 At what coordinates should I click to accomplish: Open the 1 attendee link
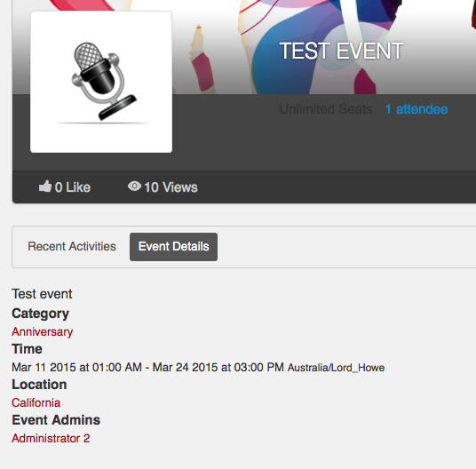click(x=416, y=109)
